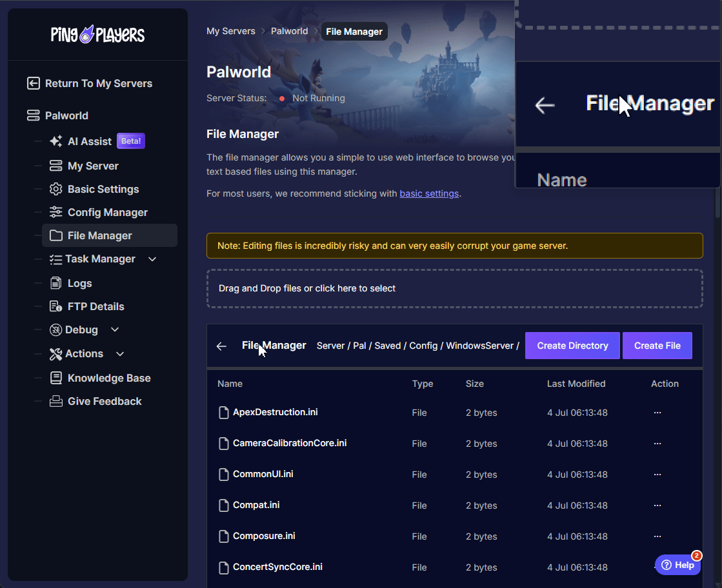
Task: Click the Beta! badge next to AI Assist
Action: point(131,141)
